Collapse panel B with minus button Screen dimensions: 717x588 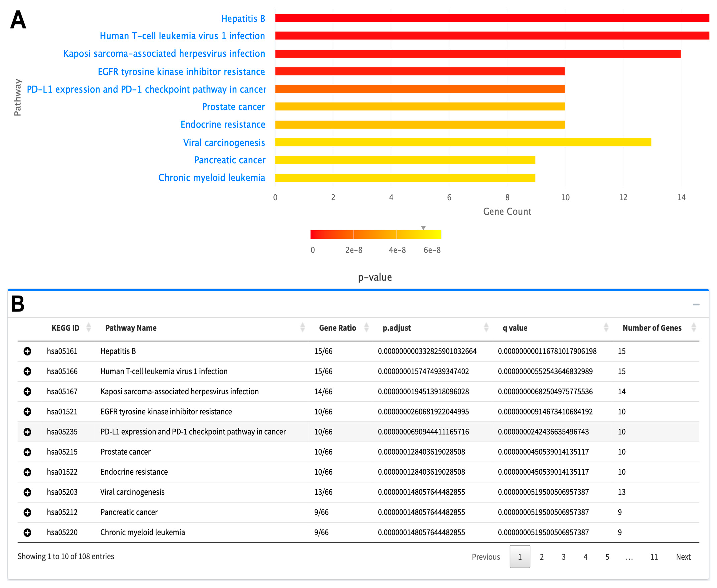click(x=696, y=304)
